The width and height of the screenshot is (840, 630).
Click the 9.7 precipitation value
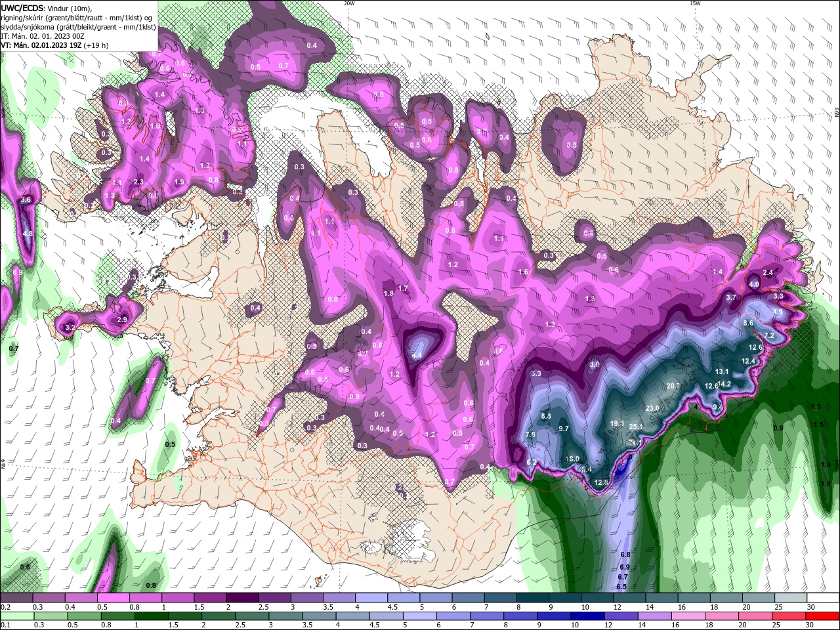[563, 429]
